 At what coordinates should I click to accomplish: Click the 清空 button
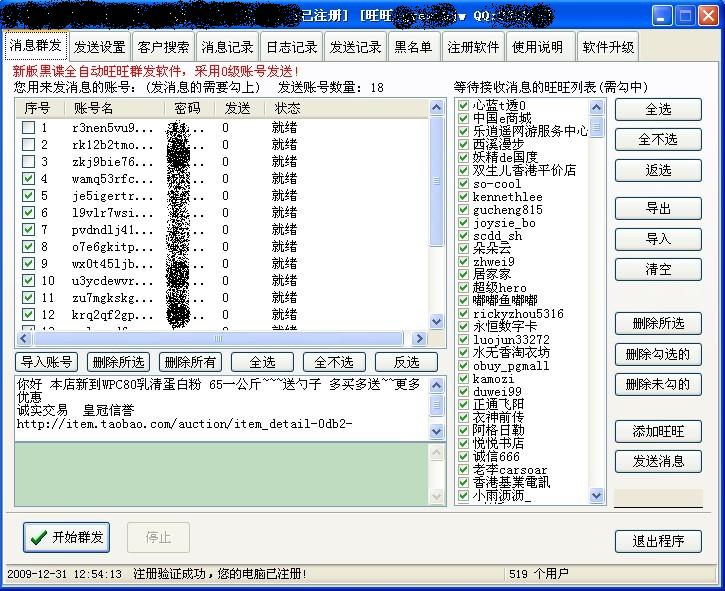658,269
